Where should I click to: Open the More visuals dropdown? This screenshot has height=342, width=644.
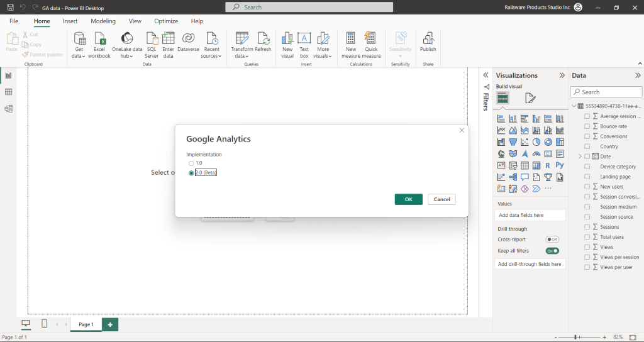point(323,45)
